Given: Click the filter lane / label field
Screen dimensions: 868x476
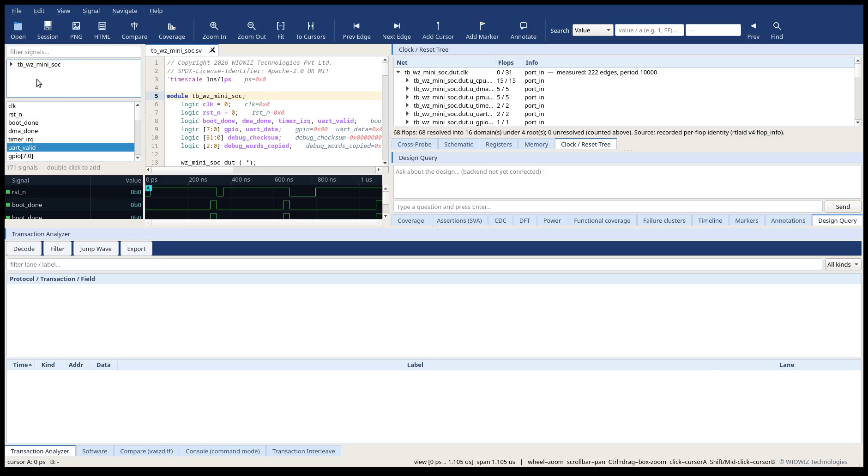Looking at the screenshot, I should pyautogui.click(x=414, y=264).
